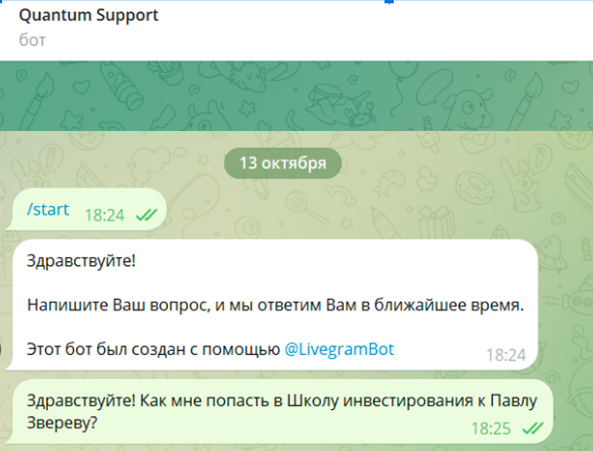Click the bot avatar sliver beside the welcome message
593x451 pixels.
(x=1, y=350)
